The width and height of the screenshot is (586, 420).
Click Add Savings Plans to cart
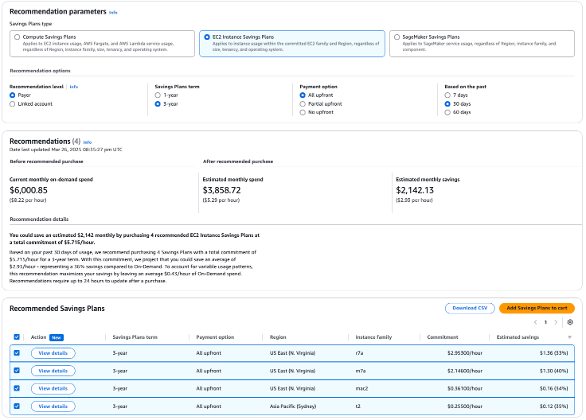click(x=537, y=308)
